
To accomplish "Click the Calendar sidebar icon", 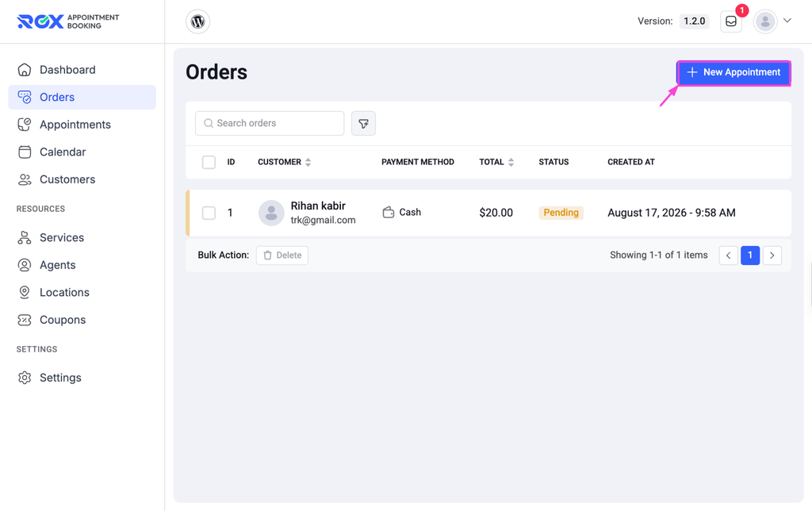I will click(25, 152).
